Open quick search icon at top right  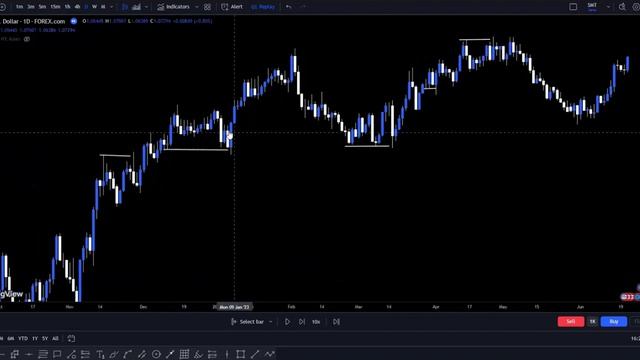[622, 7]
